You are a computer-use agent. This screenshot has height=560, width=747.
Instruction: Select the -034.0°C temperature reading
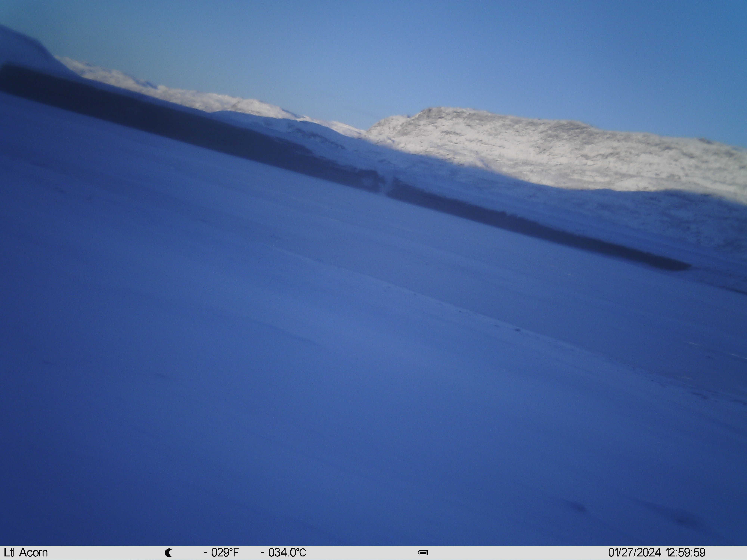(283, 553)
